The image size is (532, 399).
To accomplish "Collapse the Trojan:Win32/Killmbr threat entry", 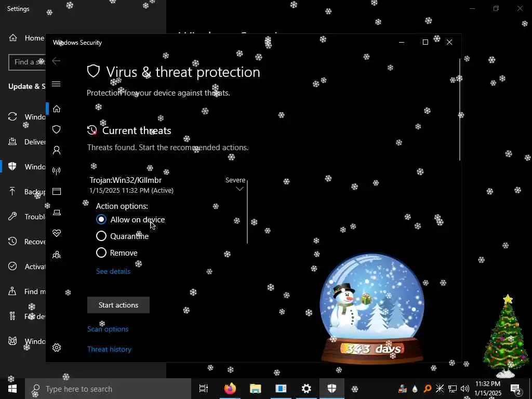I will [x=240, y=189].
